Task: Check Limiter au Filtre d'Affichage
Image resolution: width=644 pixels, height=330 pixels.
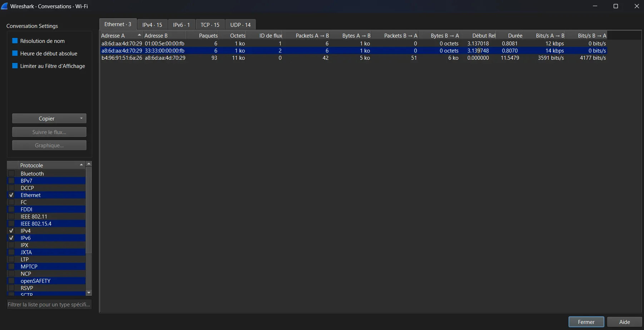Action: [x=15, y=66]
